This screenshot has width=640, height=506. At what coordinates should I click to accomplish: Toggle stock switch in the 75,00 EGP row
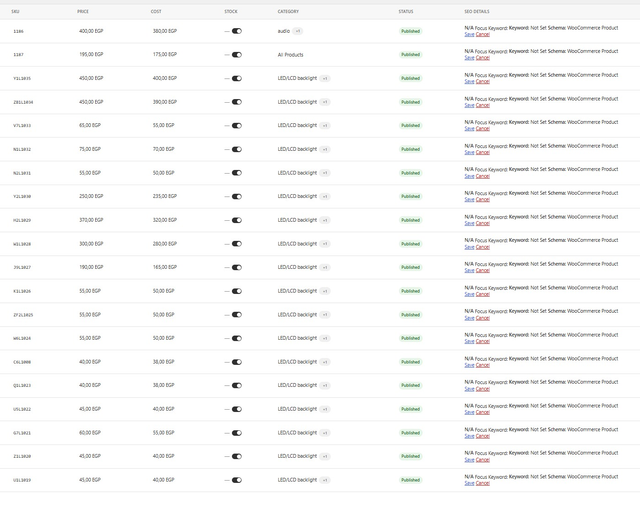[237, 149]
